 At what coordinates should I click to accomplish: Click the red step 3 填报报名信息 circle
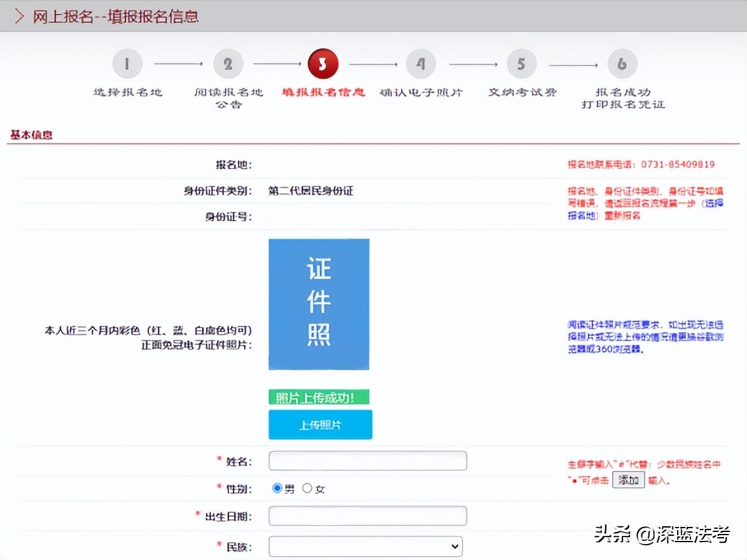pos(323,64)
